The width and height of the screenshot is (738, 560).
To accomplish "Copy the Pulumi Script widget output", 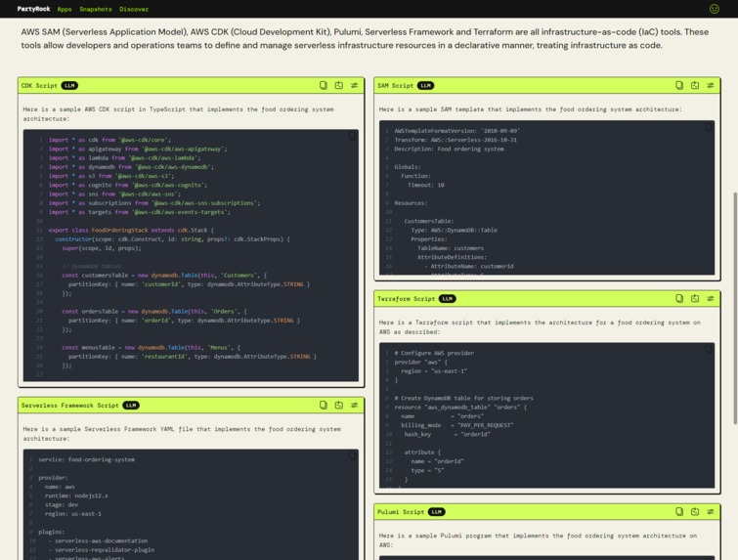I will (679, 511).
